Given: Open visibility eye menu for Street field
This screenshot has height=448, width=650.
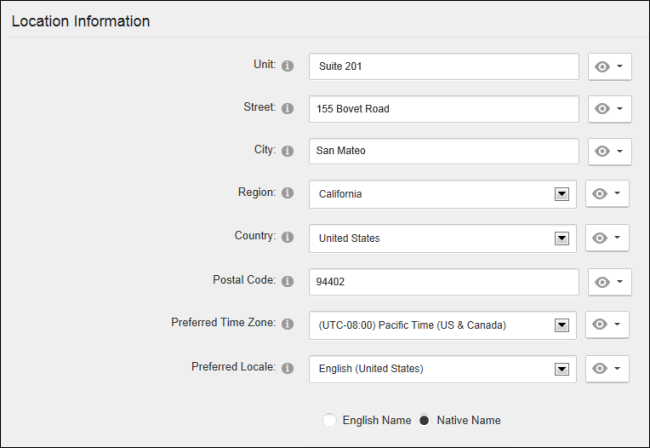Looking at the screenshot, I should [609, 109].
